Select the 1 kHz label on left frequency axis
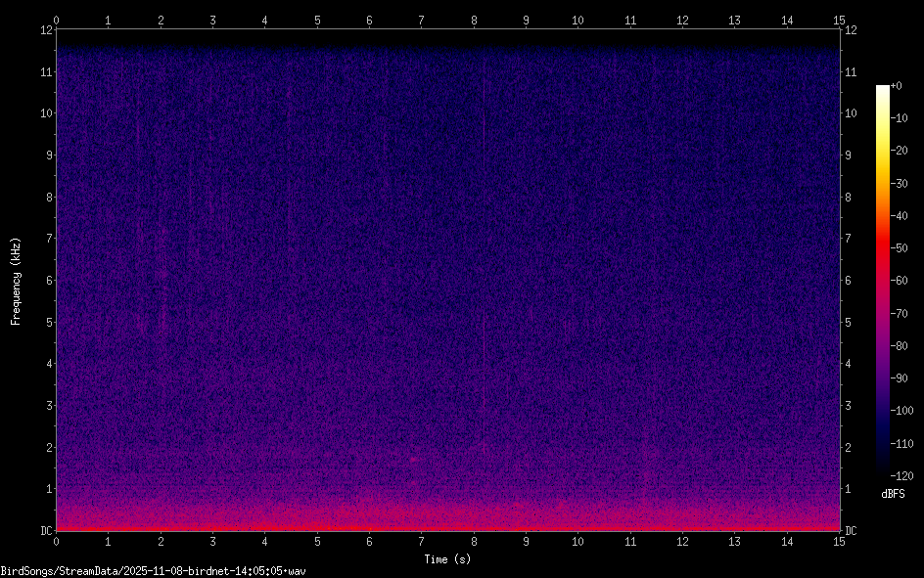Viewport: 924px width, 578px height. (x=47, y=489)
